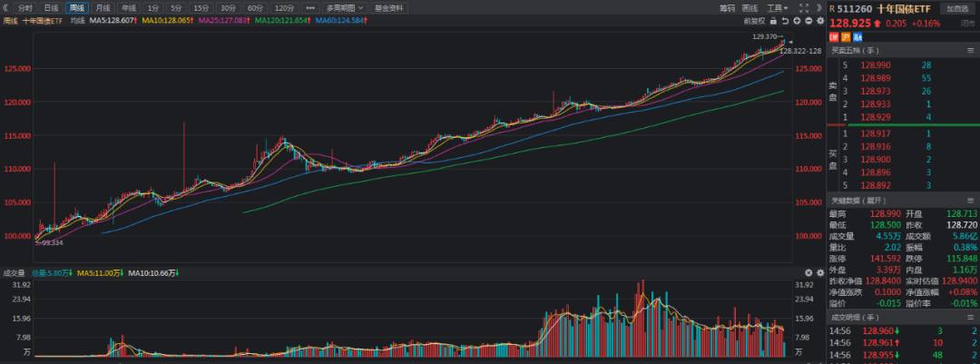Image resolution: width=980 pixels, height=364 pixels.
Task: Select the 30分 period button
Action: pyautogui.click(x=228, y=8)
